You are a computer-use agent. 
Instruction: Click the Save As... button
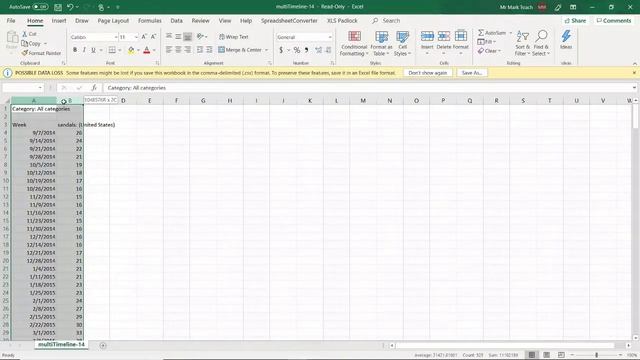tap(471, 73)
